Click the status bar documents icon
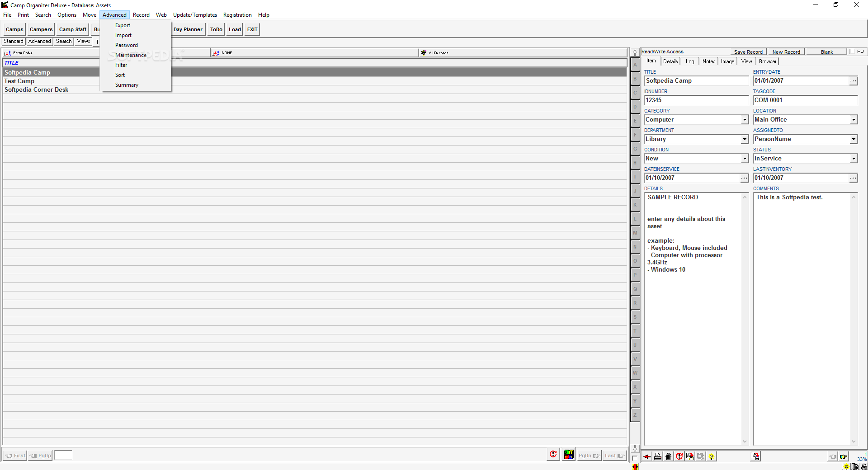Viewport: 868px width, 470px height. point(855,467)
